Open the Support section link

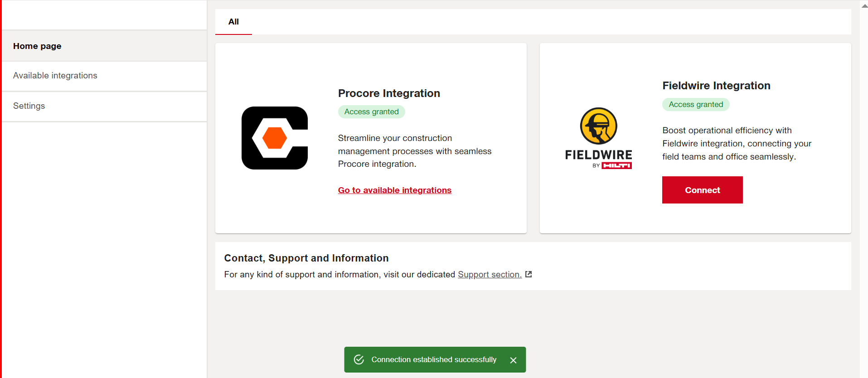click(490, 275)
